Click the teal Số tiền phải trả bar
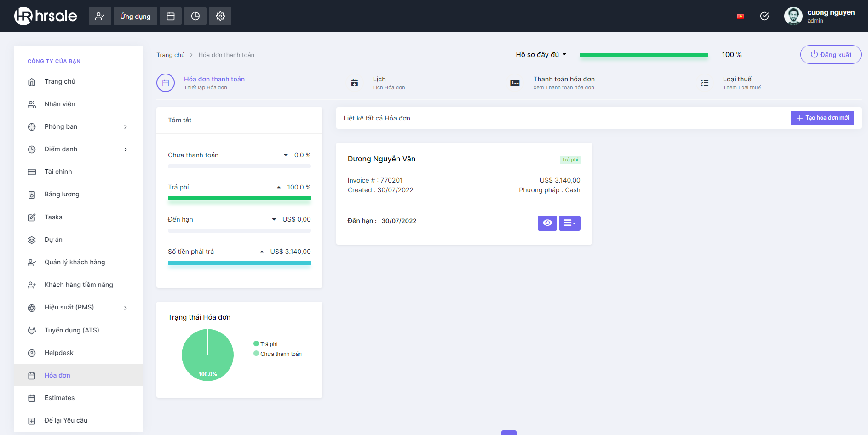 point(239,263)
